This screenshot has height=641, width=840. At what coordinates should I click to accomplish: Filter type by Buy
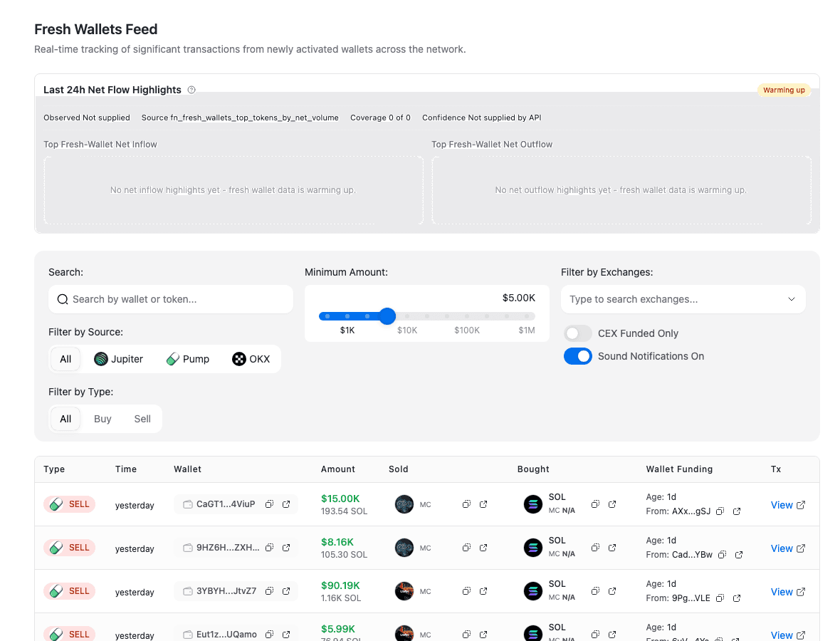click(x=103, y=419)
